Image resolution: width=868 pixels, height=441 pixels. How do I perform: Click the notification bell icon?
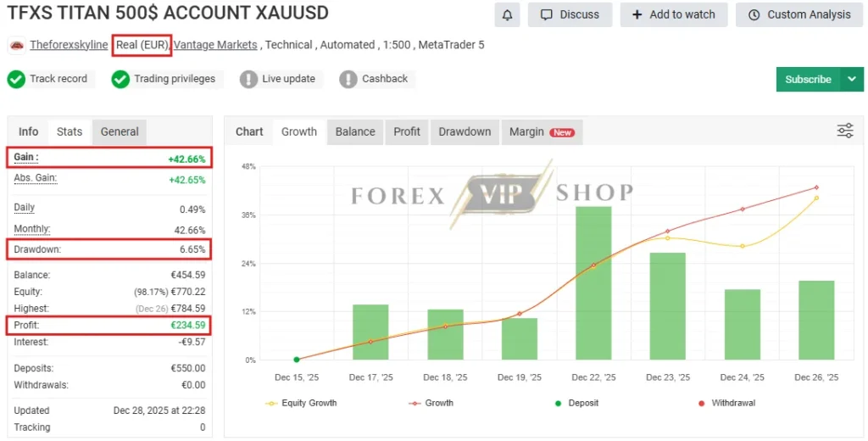coord(507,15)
